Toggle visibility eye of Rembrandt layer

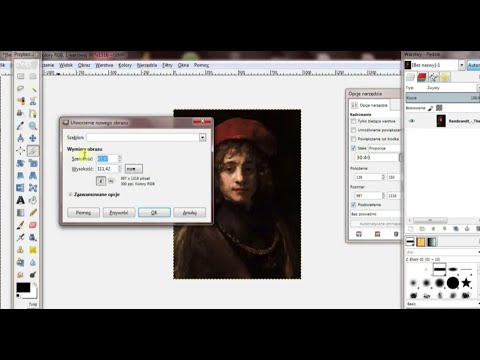[412, 121]
